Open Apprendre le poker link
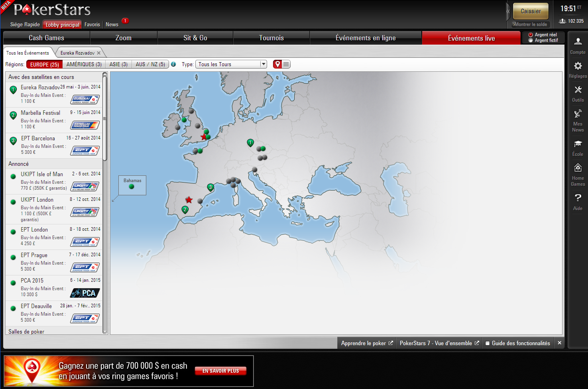 click(x=367, y=343)
